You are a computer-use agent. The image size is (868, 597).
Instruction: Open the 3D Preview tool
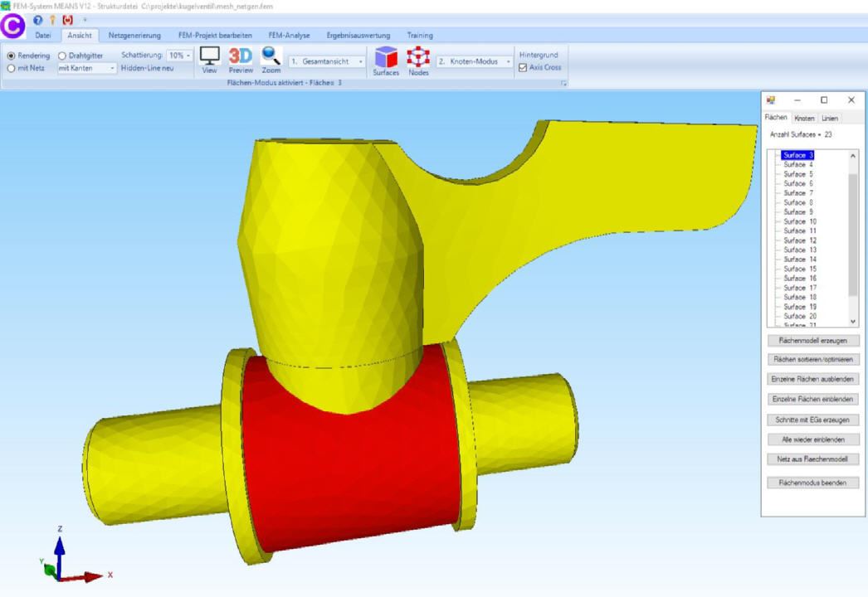pos(241,60)
